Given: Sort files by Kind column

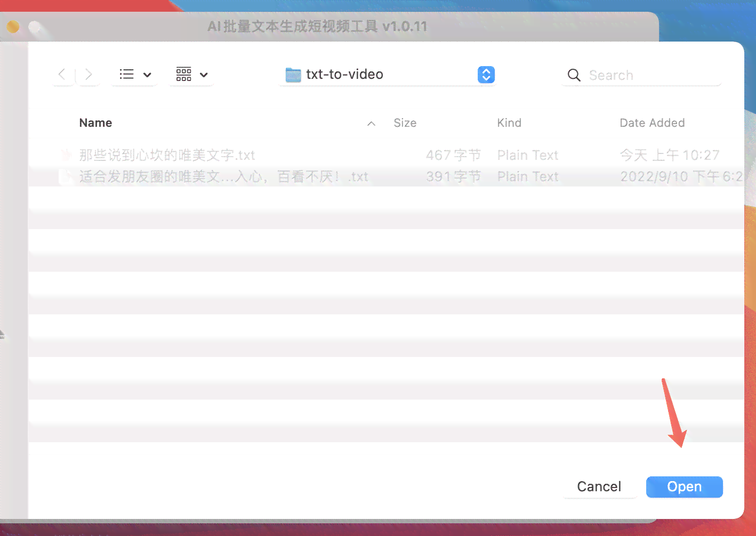Looking at the screenshot, I should click(509, 123).
